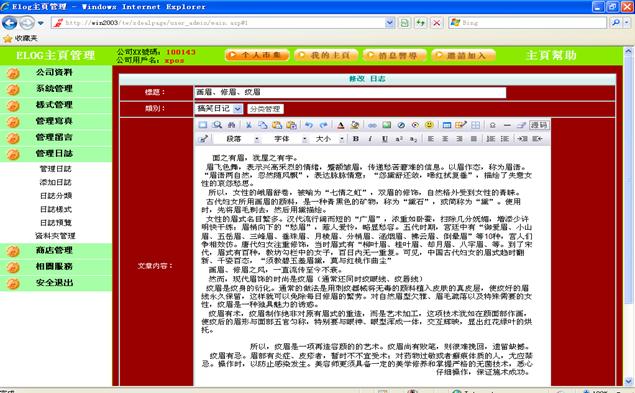
Task: Click the 我的主页 orange button
Action: 326,55
